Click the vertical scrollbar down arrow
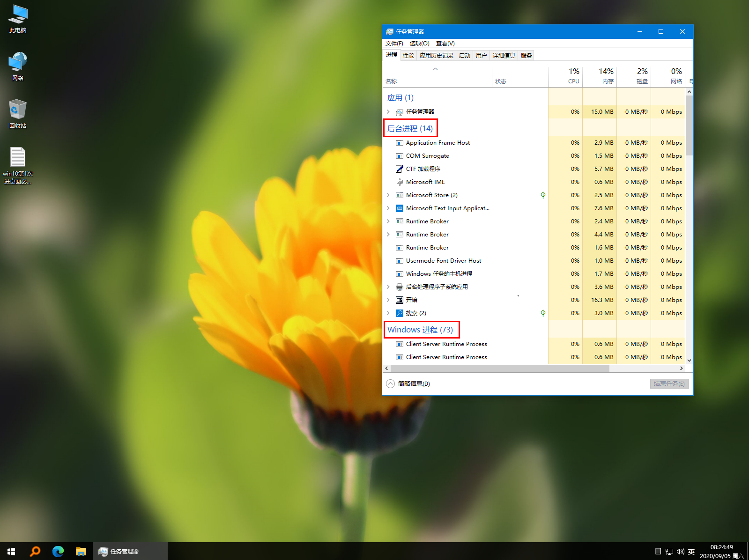 689,360
